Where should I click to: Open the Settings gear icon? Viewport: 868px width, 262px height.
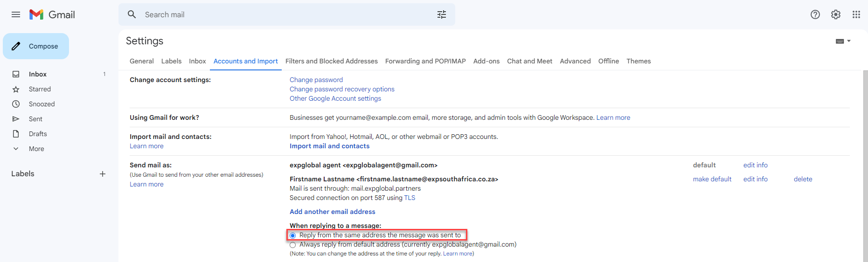[835, 14]
